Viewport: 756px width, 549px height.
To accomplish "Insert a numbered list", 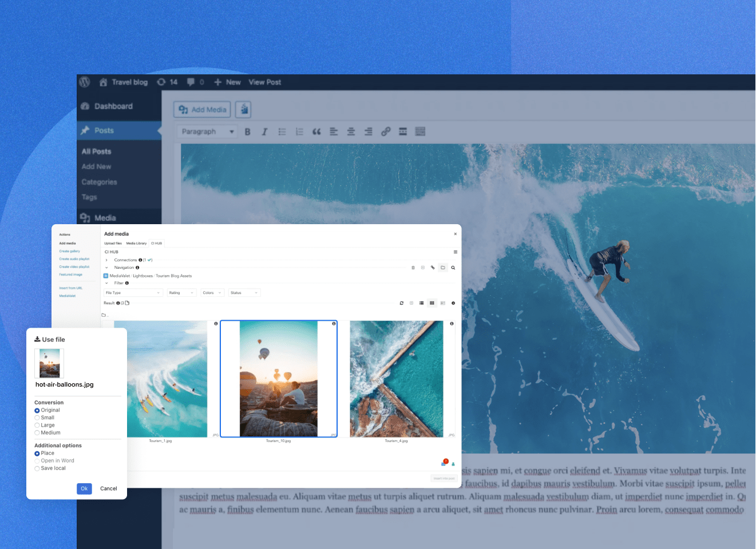I will click(299, 132).
